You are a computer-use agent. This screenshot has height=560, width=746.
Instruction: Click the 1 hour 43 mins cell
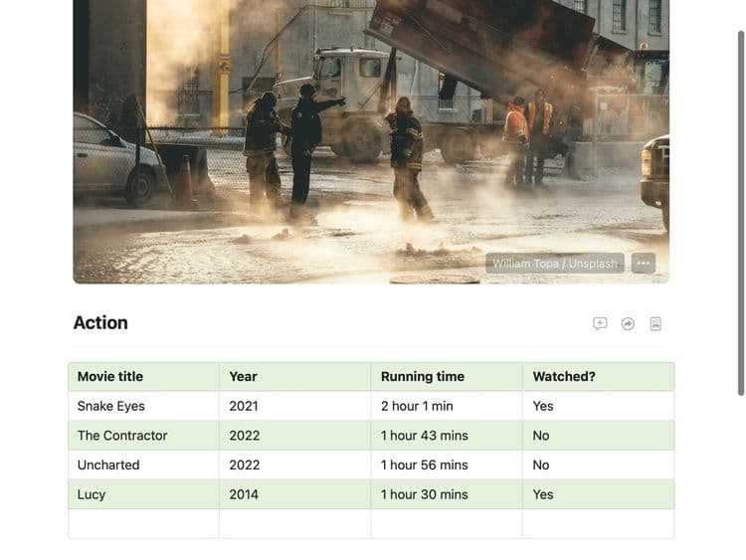click(x=447, y=436)
